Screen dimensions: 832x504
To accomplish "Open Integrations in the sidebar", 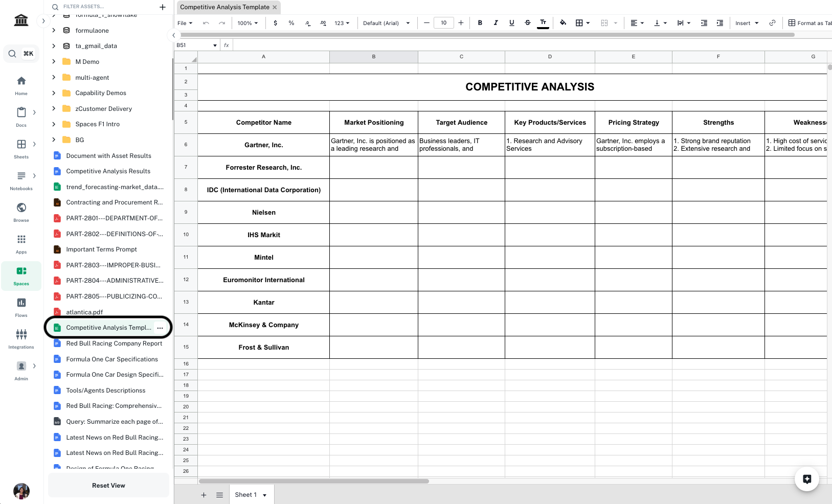I will pos(21,339).
